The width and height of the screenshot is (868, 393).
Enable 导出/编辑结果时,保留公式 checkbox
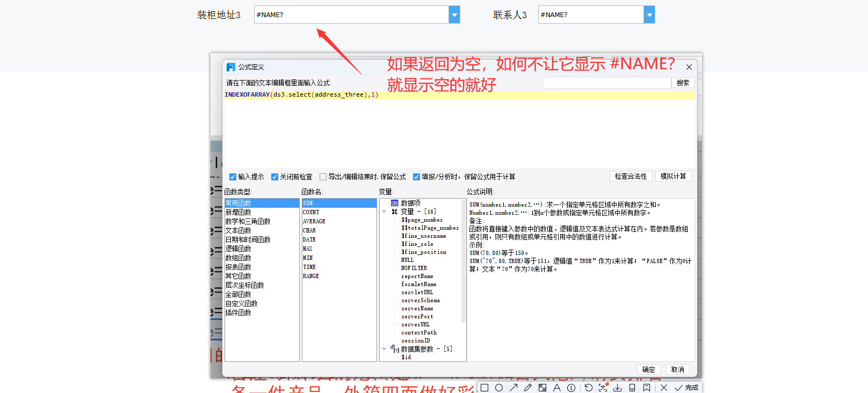click(x=323, y=177)
